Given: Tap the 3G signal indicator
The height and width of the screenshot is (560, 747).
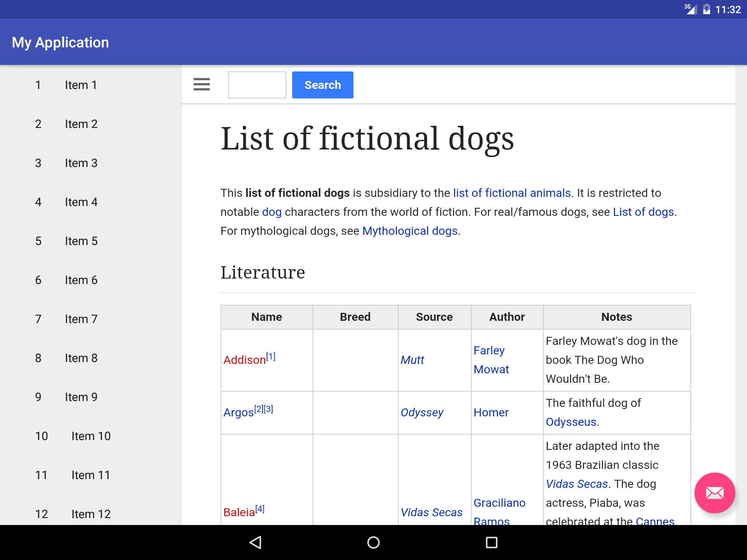Looking at the screenshot, I should click(x=690, y=9).
